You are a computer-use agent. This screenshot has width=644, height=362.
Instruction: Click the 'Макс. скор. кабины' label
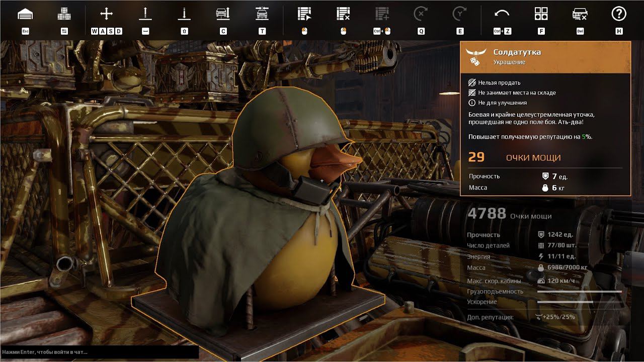(494, 281)
